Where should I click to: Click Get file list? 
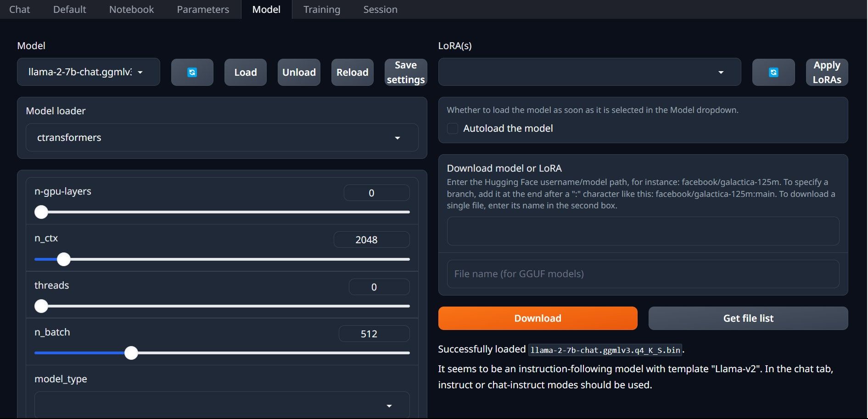coord(747,318)
